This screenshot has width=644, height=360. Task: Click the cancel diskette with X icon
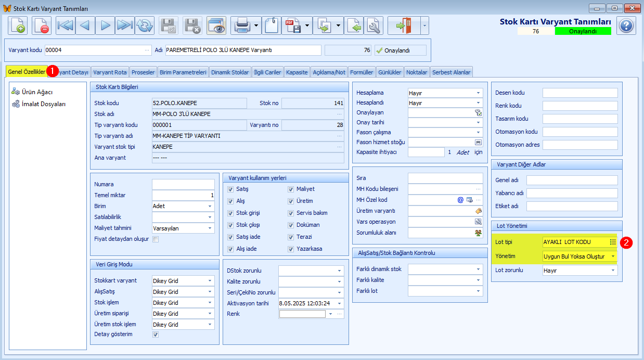[x=193, y=25]
